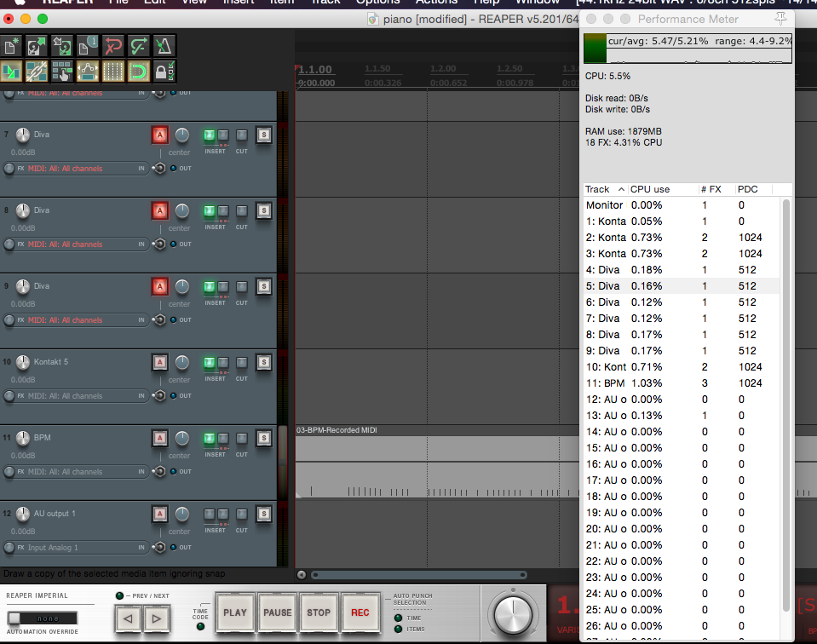Toggle item grouping chain icon
The height and width of the screenshot is (644, 817).
[x=37, y=72]
